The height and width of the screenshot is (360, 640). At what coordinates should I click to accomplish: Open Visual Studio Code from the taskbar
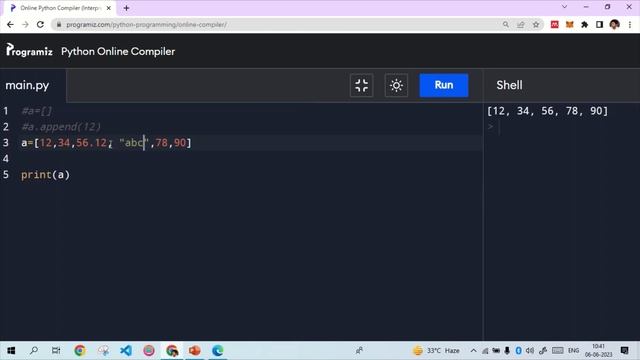click(x=126, y=350)
